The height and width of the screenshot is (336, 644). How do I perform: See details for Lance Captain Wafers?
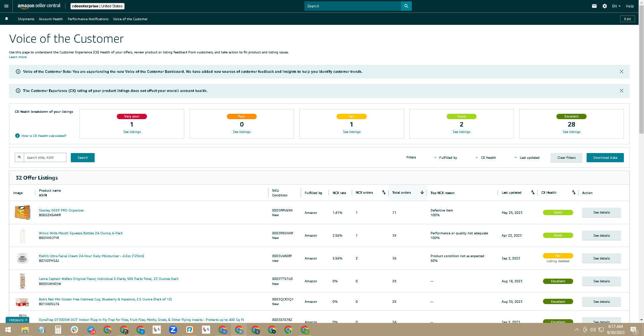(601, 281)
